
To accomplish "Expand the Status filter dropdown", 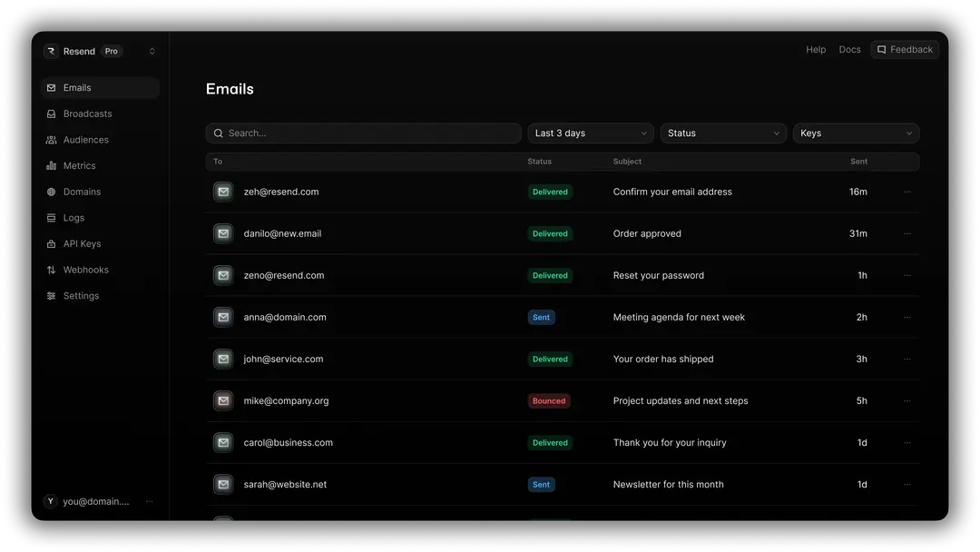I will pos(722,133).
